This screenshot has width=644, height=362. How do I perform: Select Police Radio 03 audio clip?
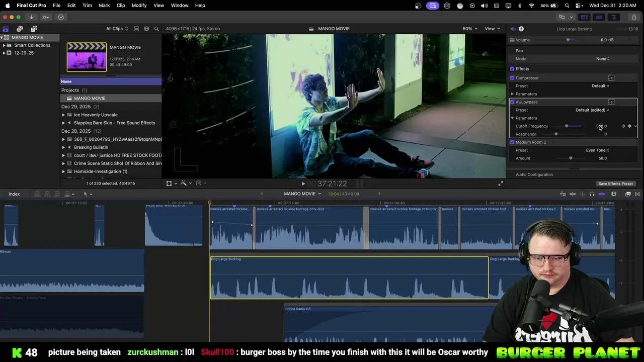click(x=387, y=323)
